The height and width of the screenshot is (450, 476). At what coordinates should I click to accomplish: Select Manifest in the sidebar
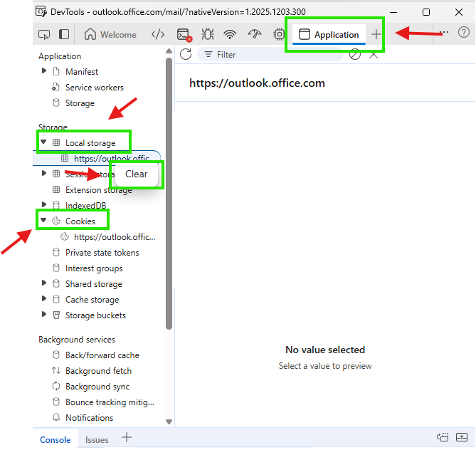pos(82,72)
